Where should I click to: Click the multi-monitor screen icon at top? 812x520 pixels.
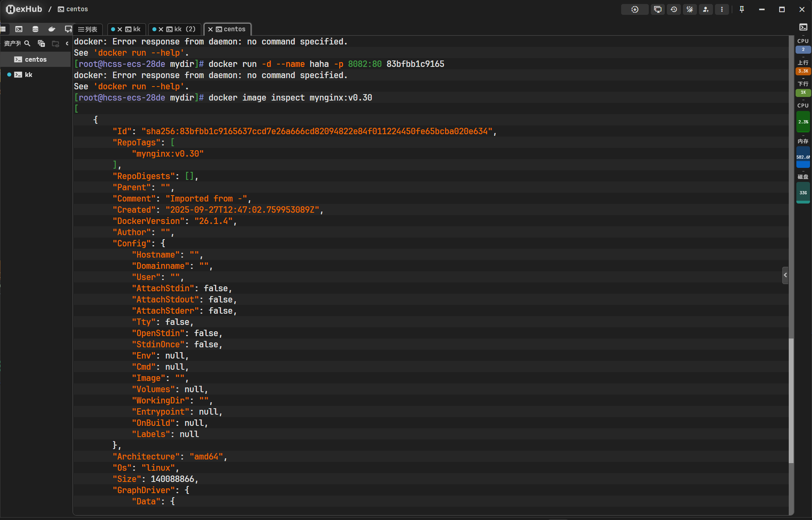[658, 9]
